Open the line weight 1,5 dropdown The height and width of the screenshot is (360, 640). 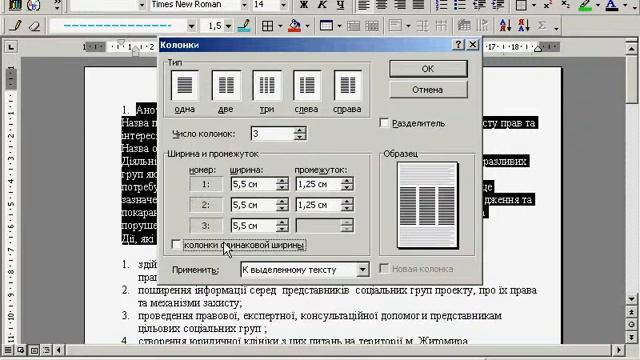228,26
